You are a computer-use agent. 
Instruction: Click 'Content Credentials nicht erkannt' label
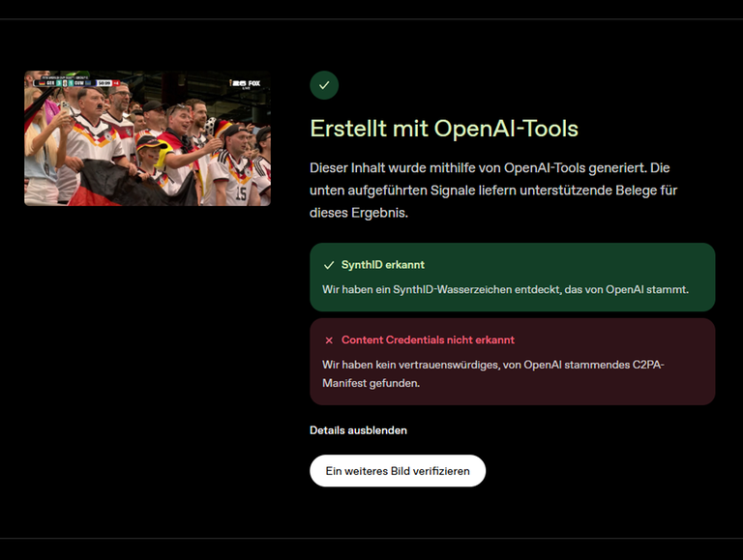[x=428, y=339]
